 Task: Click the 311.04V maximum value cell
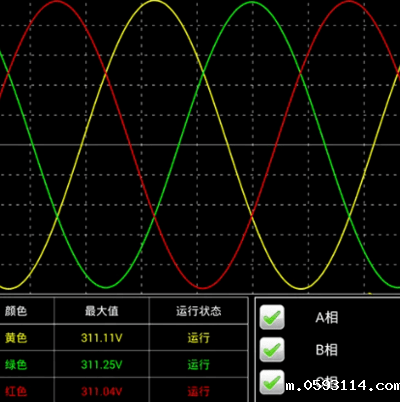coord(102,391)
